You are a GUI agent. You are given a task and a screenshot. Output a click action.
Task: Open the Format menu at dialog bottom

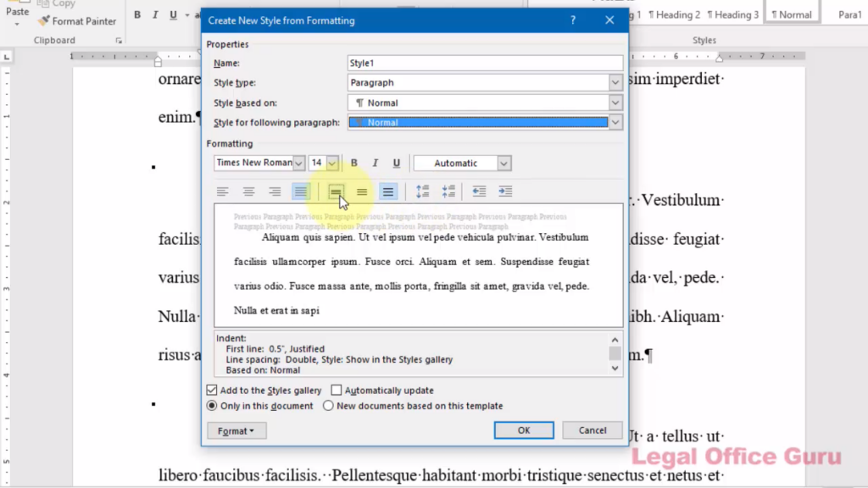[236, 430]
